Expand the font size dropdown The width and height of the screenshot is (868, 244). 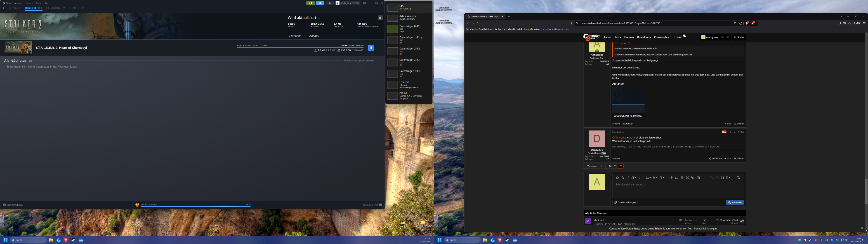(x=633, y=178)
